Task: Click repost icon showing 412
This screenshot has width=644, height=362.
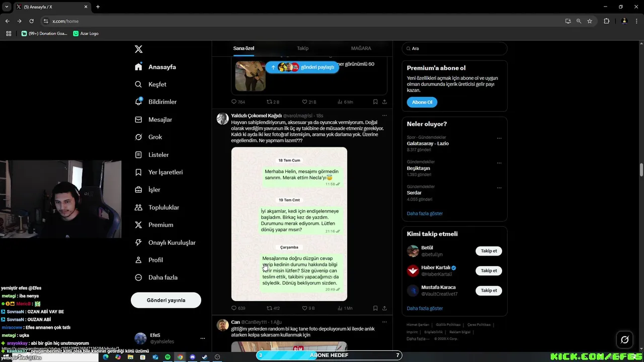Action: [x=269, y=308]
